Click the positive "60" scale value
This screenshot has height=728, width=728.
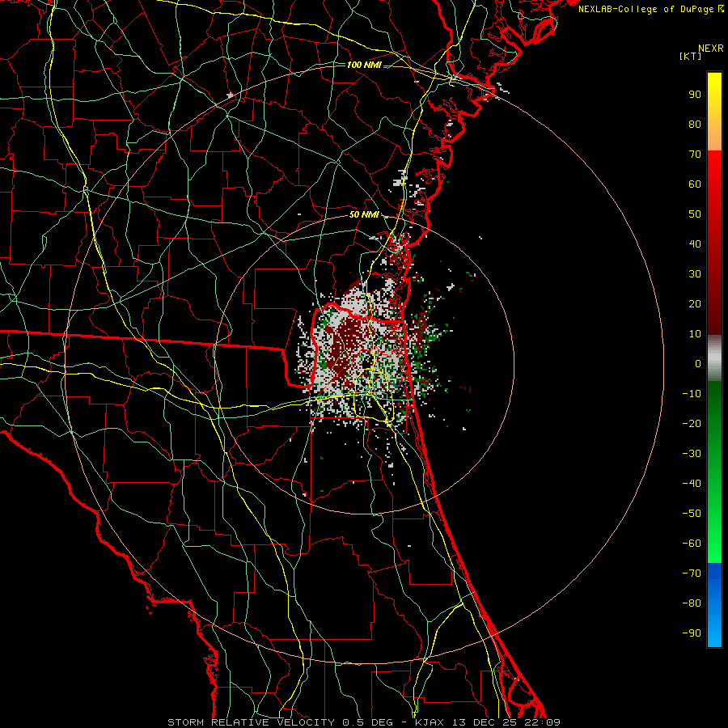click(x=695, y=184)
